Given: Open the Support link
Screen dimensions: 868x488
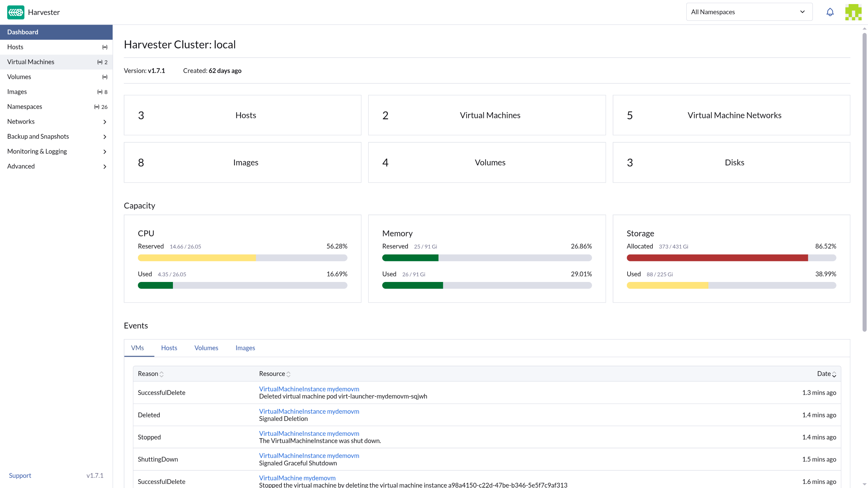Looking at the screenshot, I should pos(20,475).
